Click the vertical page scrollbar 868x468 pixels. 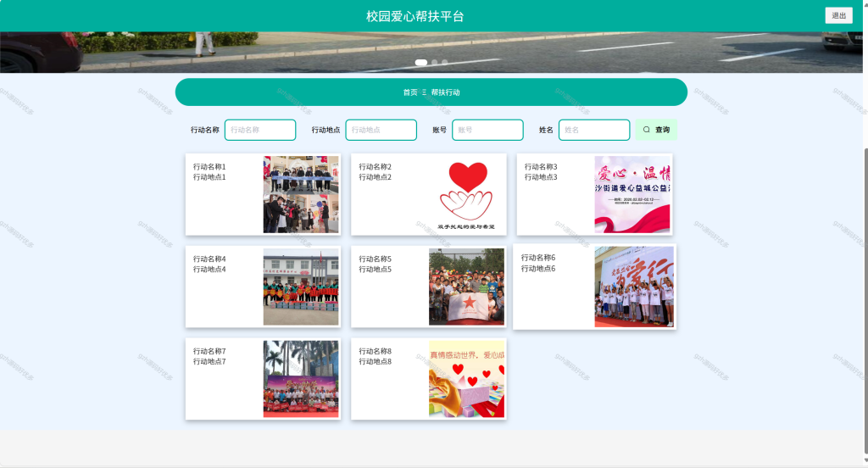point(865,299)
